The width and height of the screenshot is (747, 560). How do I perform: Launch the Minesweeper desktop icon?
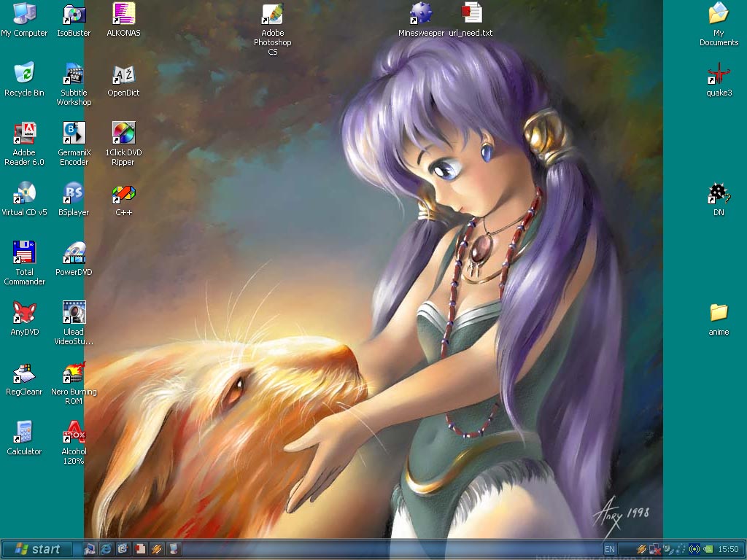[421, 13]
